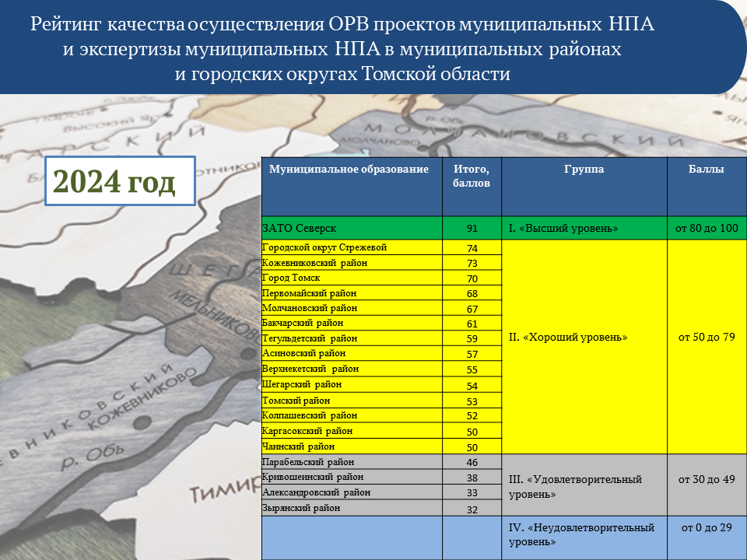The height and width of the screenshot is (560, 747).
Task: Select the "Баллы" column header
Action: [707, 187]
